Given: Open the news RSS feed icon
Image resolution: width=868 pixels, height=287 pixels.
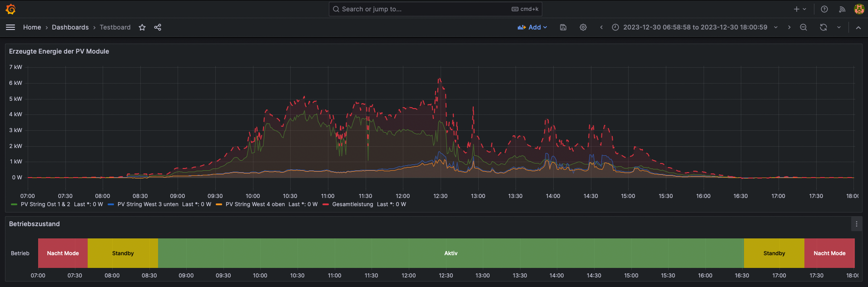Looking at the screenshot, I should [842, 9].
